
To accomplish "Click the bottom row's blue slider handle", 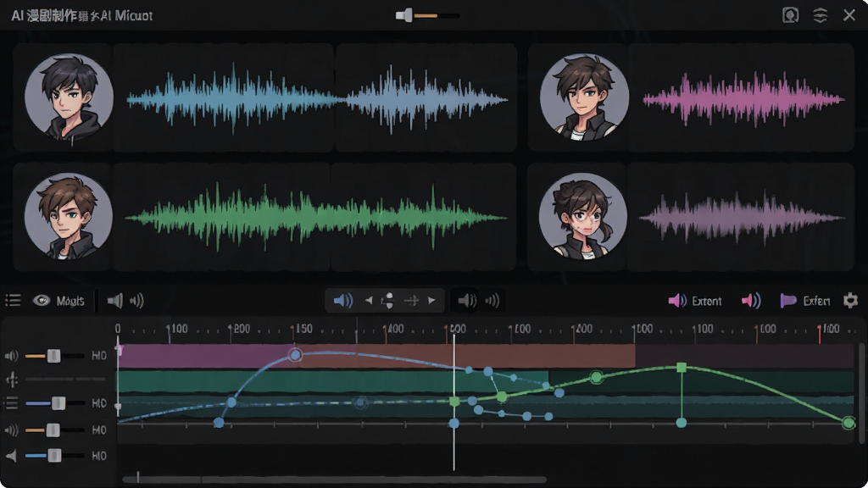I will [54, 456].
